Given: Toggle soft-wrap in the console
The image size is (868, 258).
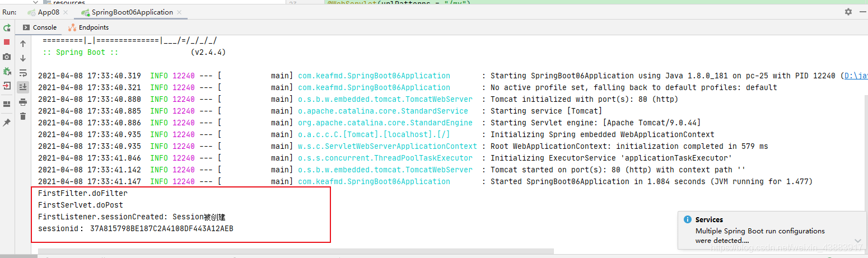Looking at the screenshot, I should (x=23, y=73).
